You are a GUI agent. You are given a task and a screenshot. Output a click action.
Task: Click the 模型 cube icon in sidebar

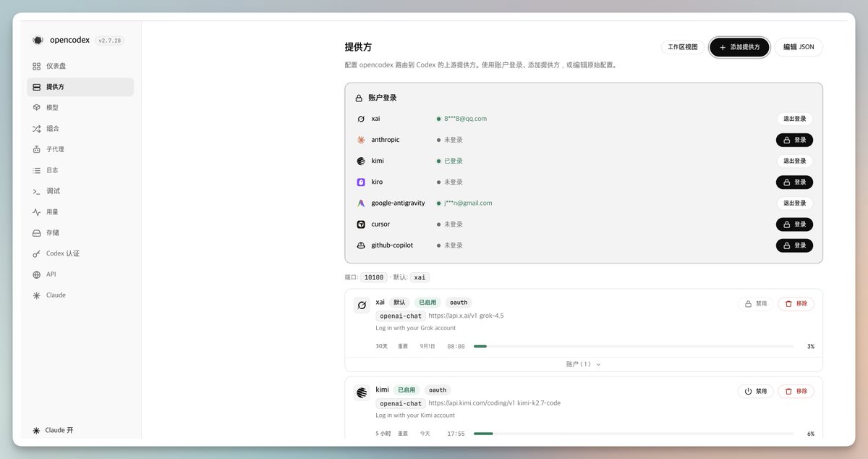[x=37, y=108]
